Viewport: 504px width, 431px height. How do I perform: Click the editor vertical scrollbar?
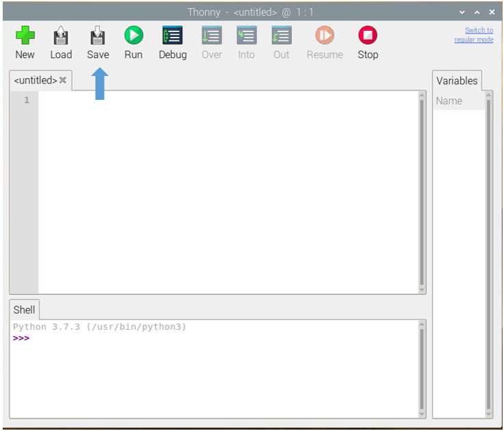click(422, 192)
